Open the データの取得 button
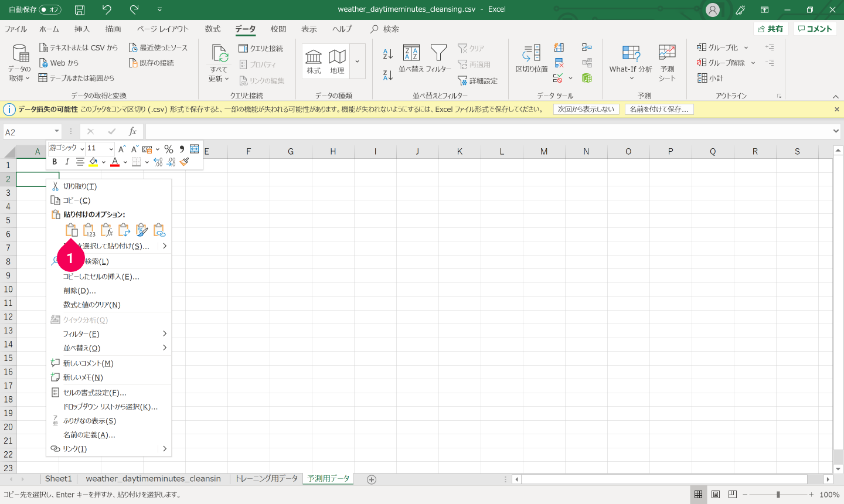844x504 pixels. (x=20, y=62)
